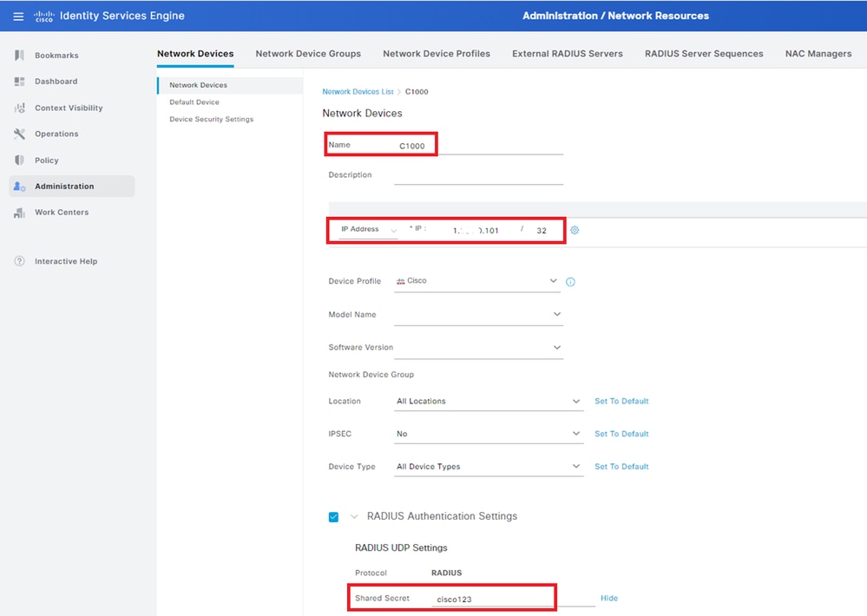Switch to Network Devices tab

195,54
